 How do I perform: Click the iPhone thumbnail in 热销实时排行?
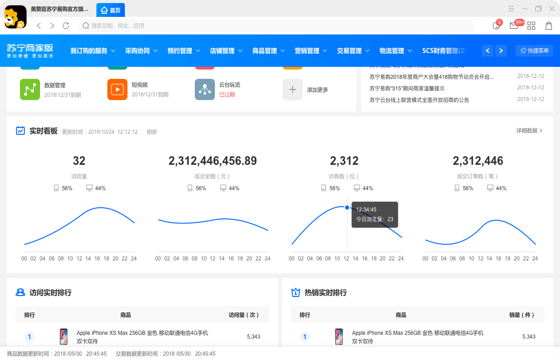click(339, 336)
